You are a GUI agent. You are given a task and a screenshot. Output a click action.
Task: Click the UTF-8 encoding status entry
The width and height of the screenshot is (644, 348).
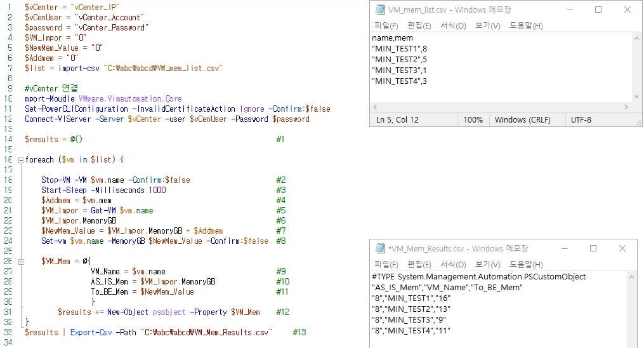581,120
